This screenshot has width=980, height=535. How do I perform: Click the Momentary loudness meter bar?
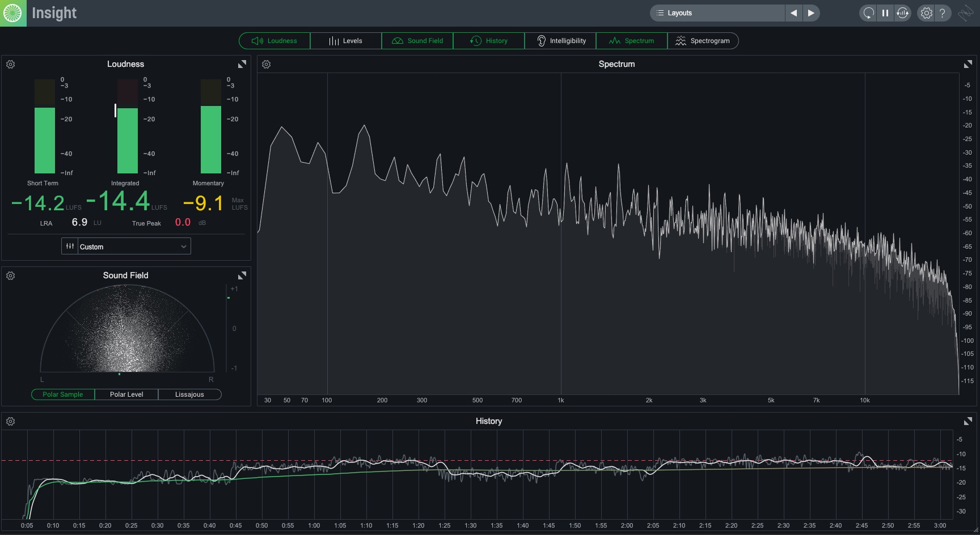[x=211, y=126]
